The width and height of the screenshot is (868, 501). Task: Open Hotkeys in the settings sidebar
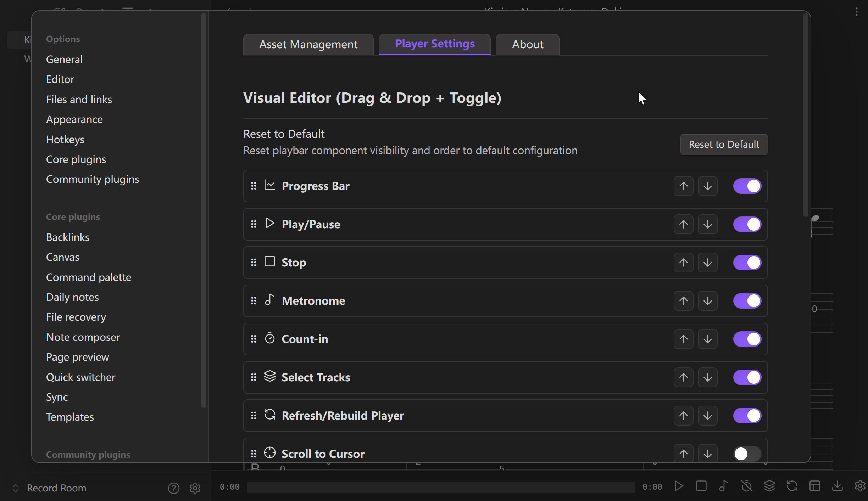(65, 140)
